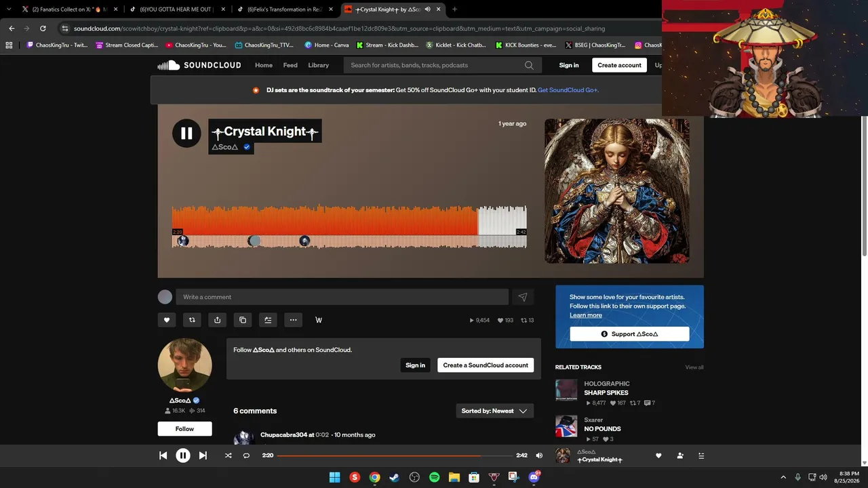This screenshot has height=488, width=868.
Task: Repost the track using the repost icon
Action: tap(192, 320)
